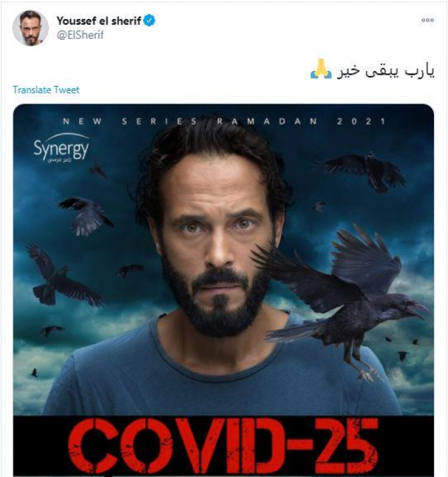
Task: Click the @ElSherif handle
Action: pyautogui.click(x=80, y=35)
